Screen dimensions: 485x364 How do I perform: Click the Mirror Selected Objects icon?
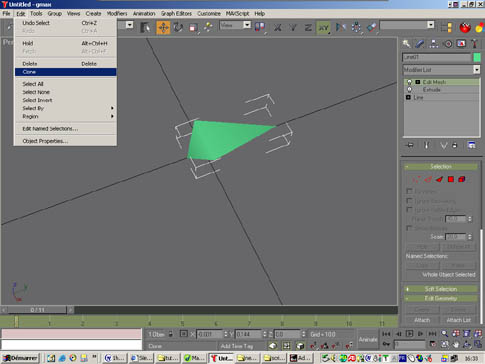point(340,27)
